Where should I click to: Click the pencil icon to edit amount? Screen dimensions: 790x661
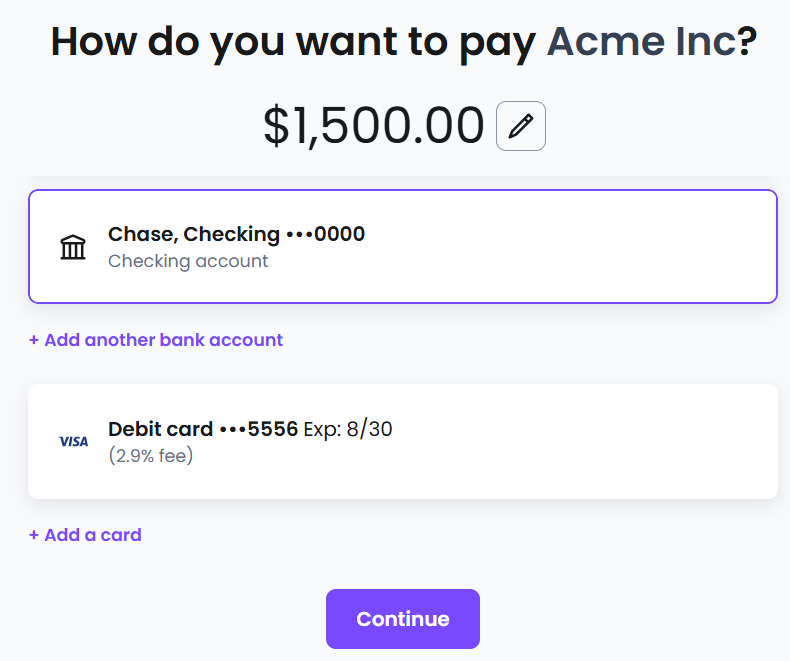tap(520, 126)
